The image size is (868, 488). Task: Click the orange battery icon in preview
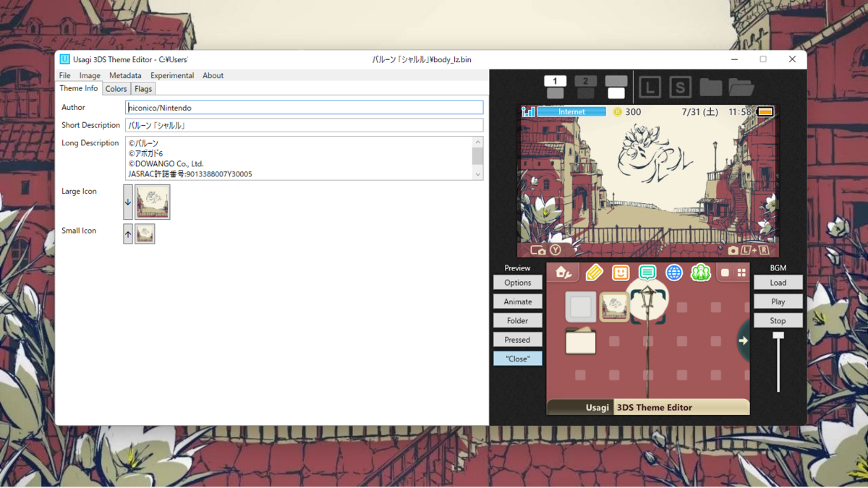[765, 112]
